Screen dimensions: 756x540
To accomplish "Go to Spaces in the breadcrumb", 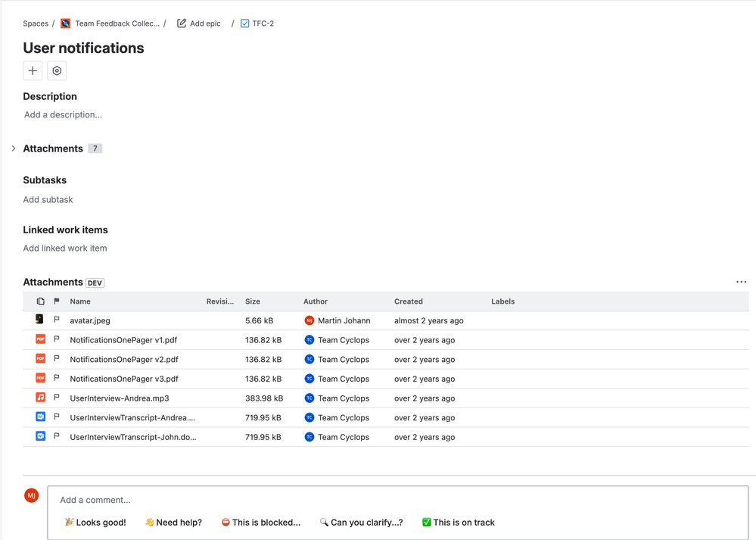I will point(36,23).
